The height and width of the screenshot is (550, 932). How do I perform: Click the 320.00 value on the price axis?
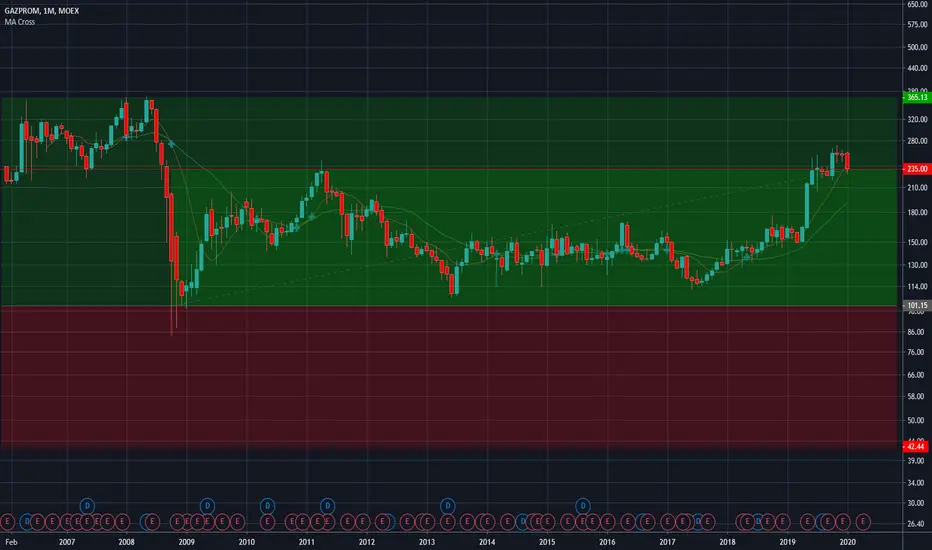coord(917,119)
